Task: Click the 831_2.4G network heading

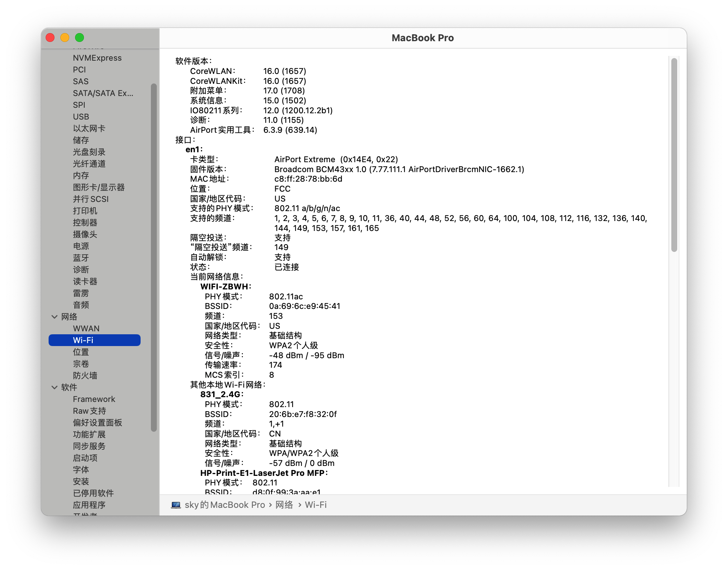Action: 222,394
